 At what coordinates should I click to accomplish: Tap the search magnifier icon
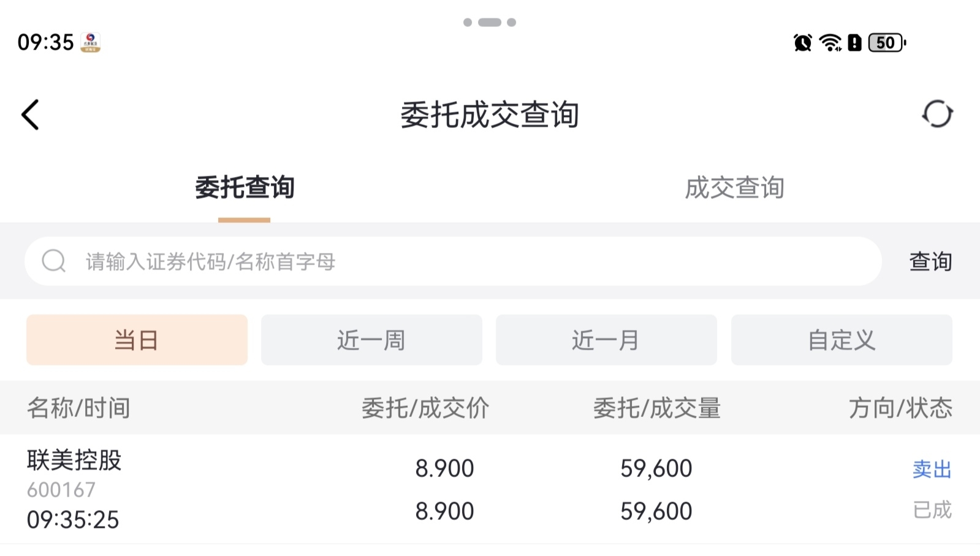53,261
